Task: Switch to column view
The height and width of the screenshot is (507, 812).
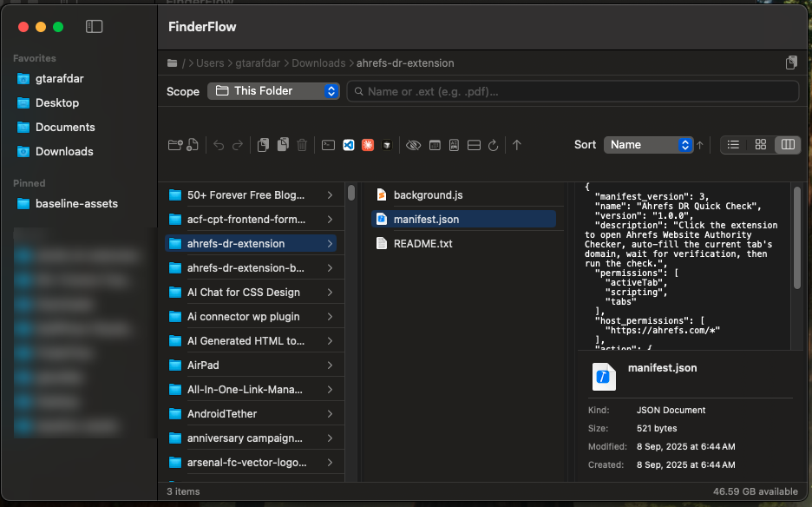Action: tap(788, 145)
